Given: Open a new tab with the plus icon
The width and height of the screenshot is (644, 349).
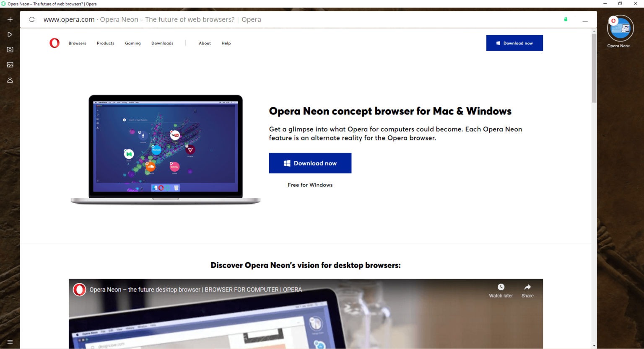Looking at the screenshot, I should pos(10,19).
